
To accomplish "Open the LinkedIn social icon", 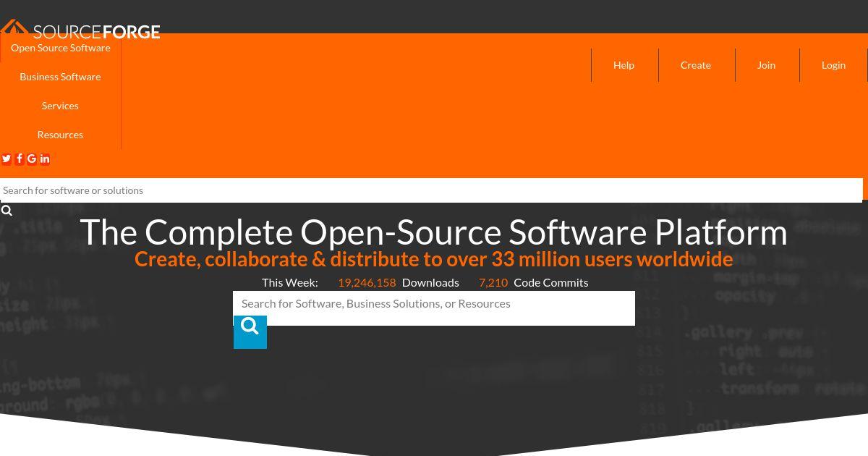I will point(45,159).
